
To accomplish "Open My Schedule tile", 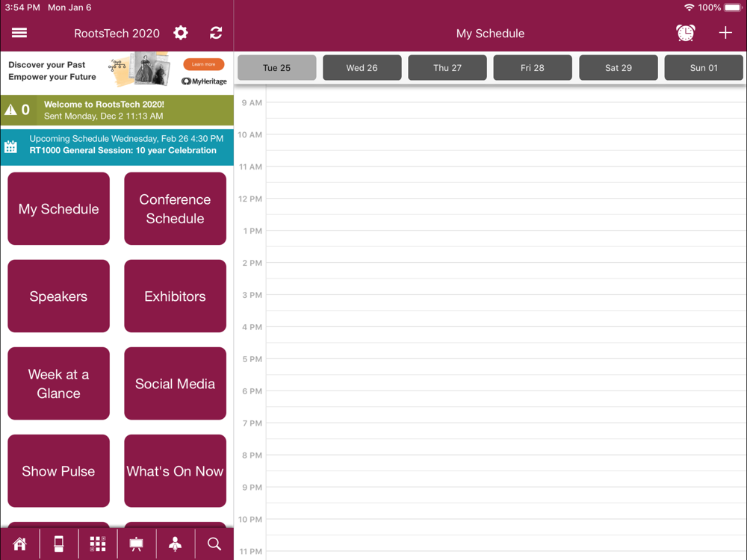I will pyautogui.click(x=58, y=208).
